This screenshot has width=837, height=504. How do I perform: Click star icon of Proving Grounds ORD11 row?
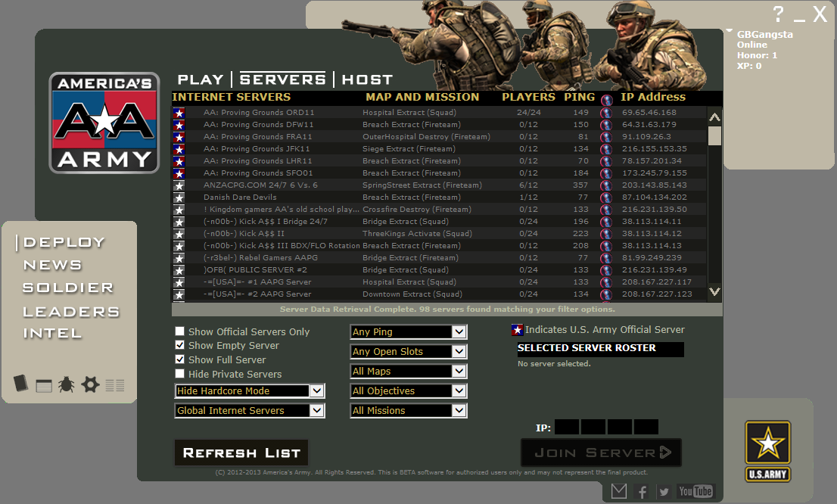(x=179, y=113)
